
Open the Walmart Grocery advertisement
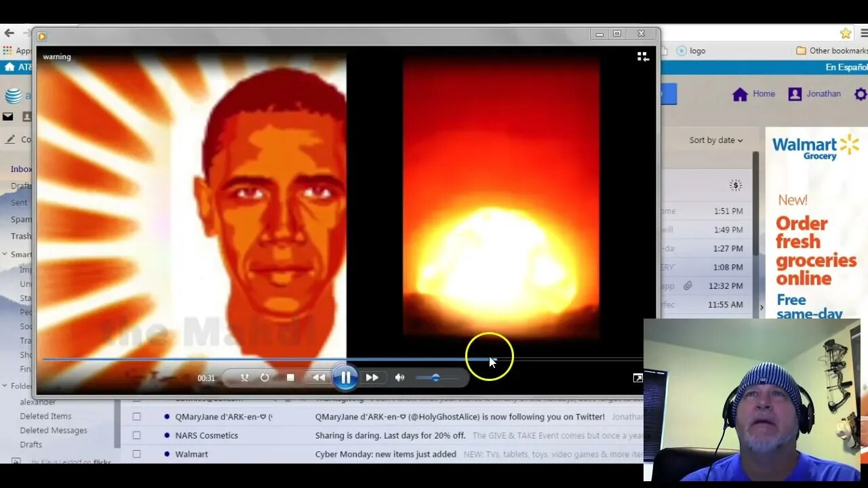coord(816,223)
